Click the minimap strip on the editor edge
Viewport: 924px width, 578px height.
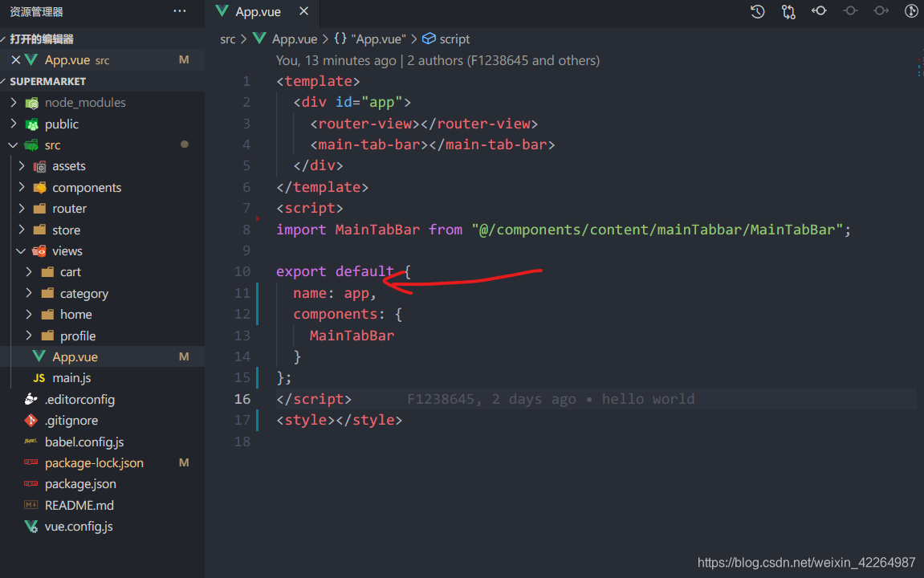tap(918, 72)
